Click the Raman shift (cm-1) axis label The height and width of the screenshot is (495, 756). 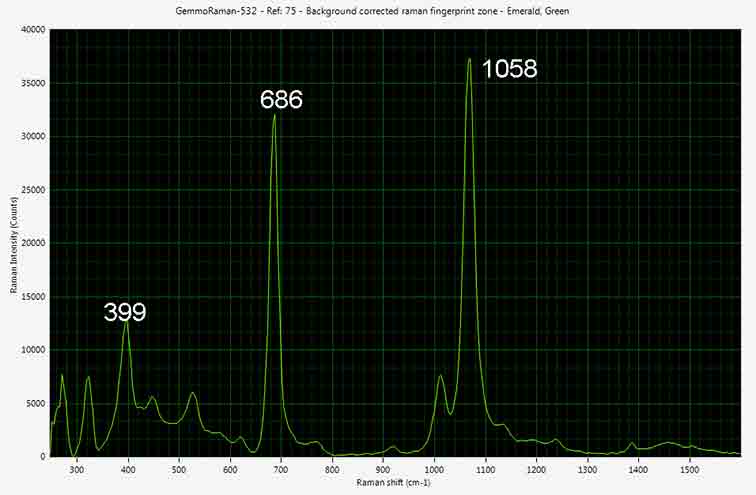pos(395,482)
